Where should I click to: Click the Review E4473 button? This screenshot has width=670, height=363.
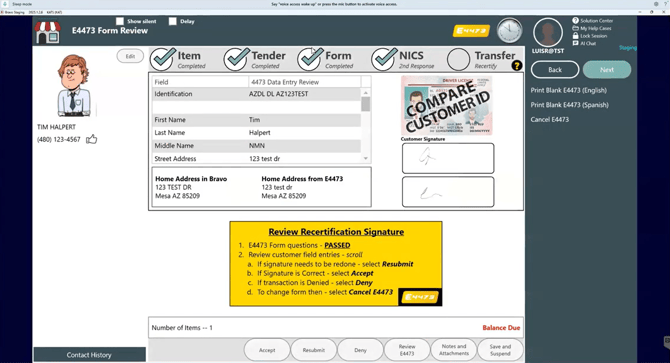click(407, 350)
